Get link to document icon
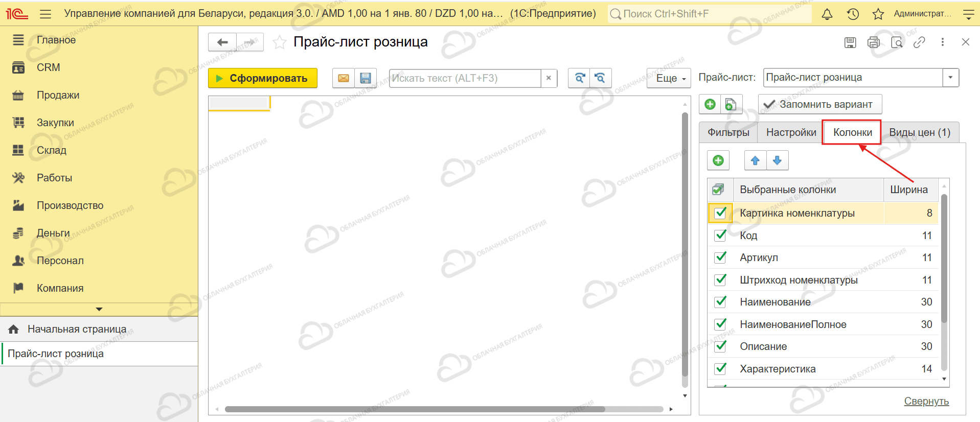This screenshot has height=422, width=980. pos(919,42)
